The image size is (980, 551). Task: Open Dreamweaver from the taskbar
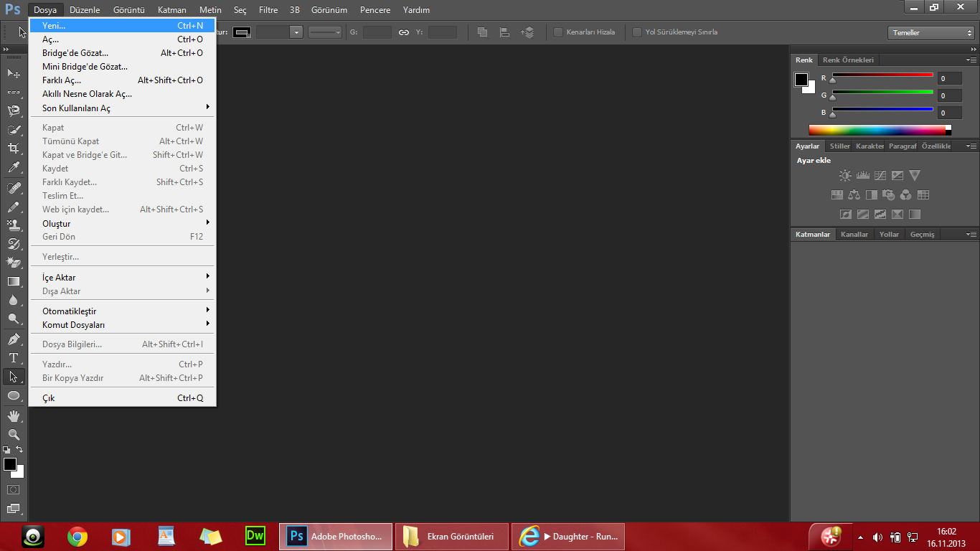click(x=255, y=535)
